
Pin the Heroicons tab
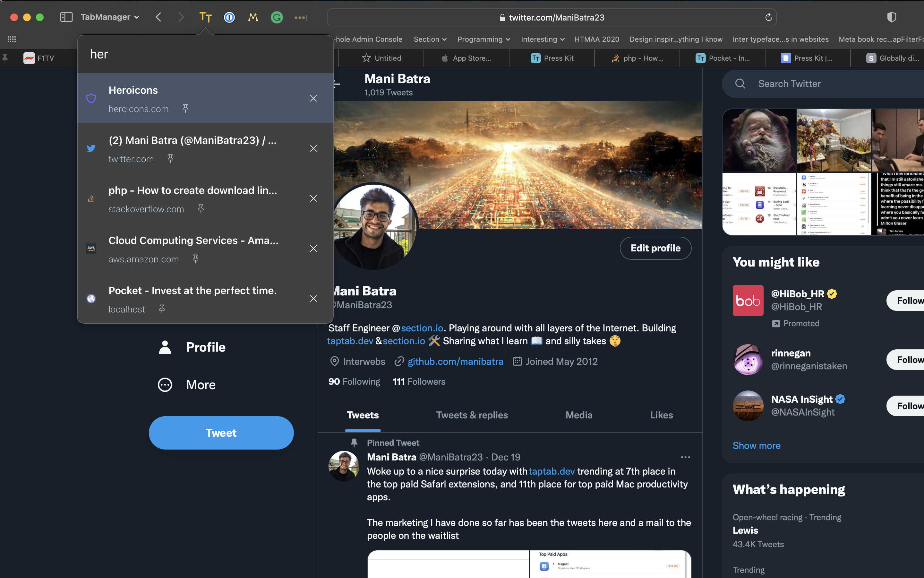[185, 109]
